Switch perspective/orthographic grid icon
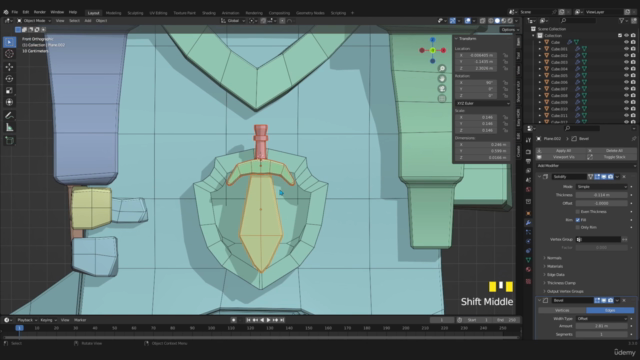Screen dimensions: 640x360 (x=442, y=98)
